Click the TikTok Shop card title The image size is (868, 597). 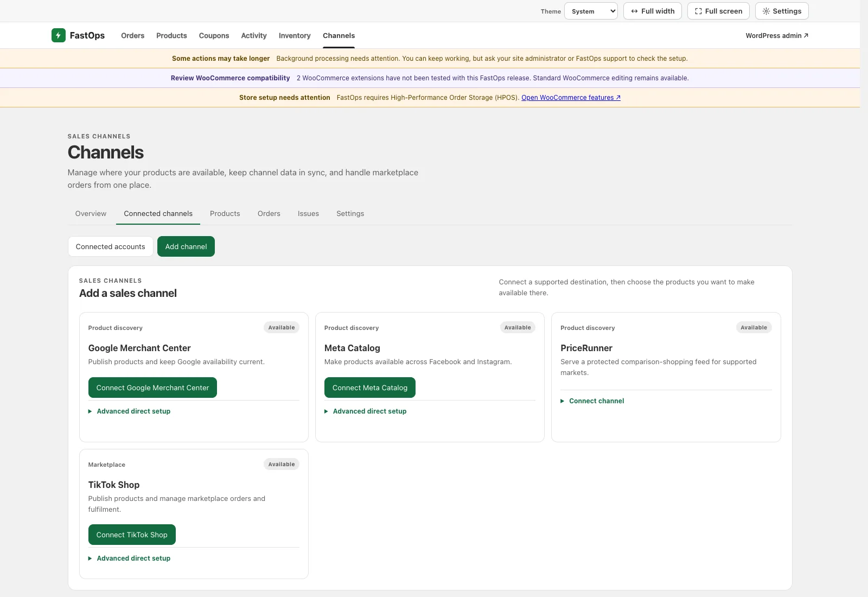point(114,485)
